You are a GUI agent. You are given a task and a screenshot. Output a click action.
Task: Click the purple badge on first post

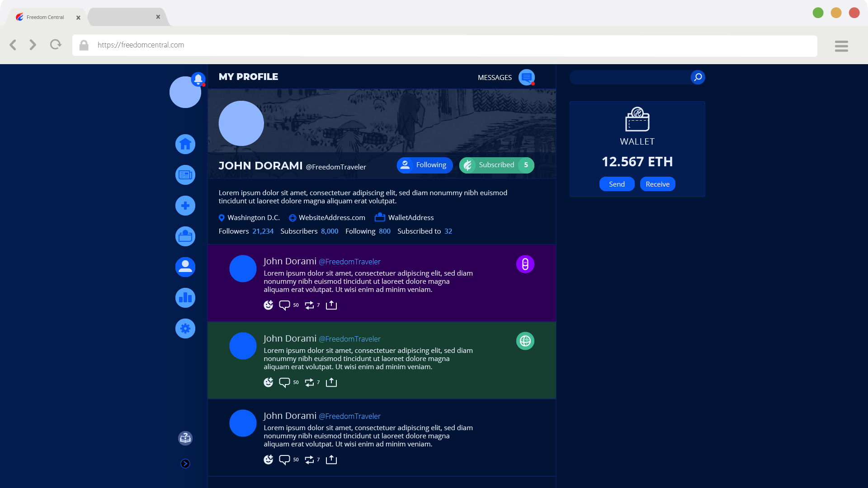tap(525, 264)
